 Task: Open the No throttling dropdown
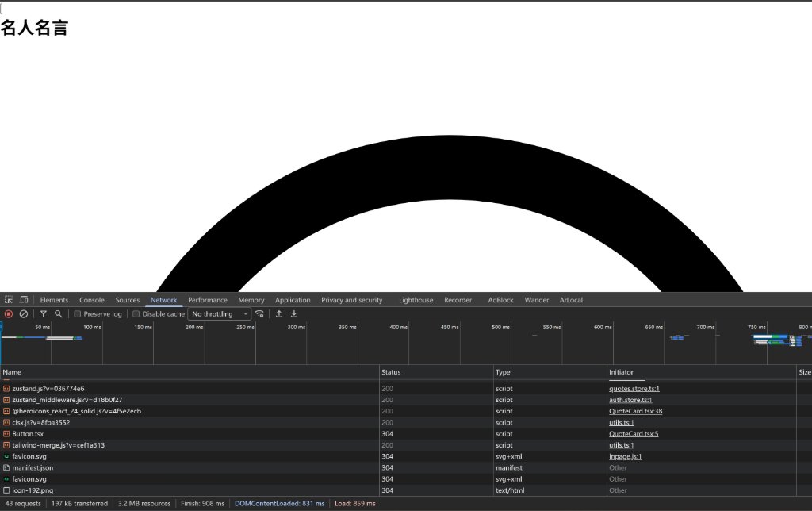(x=219, y=314)
